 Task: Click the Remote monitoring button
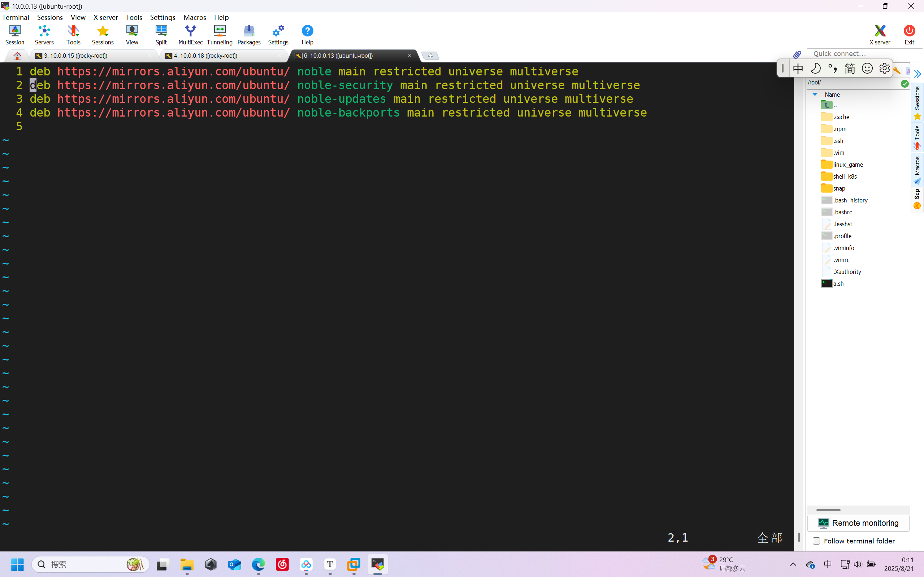coord(858,523)
